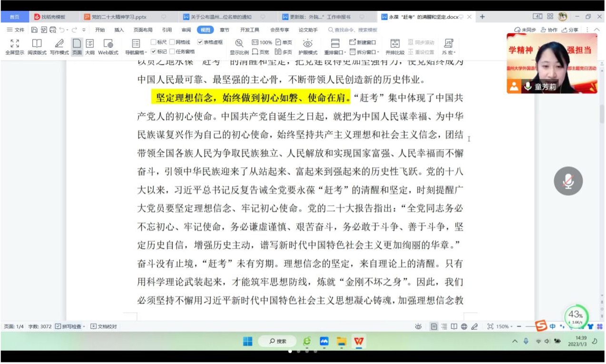
Task: Turn on Eye protection mode
Action: [x=308, y=47]
